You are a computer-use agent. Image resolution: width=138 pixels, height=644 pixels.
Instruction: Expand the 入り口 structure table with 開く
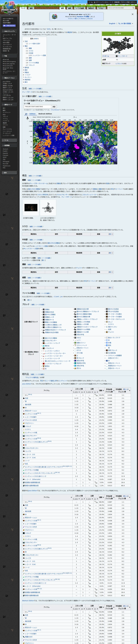110,234
